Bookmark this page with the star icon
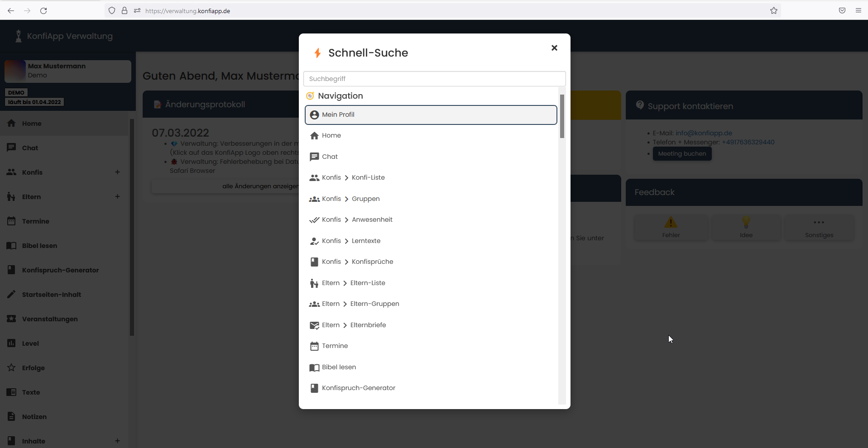Screen dimensions: 868x448 point(774,11)
